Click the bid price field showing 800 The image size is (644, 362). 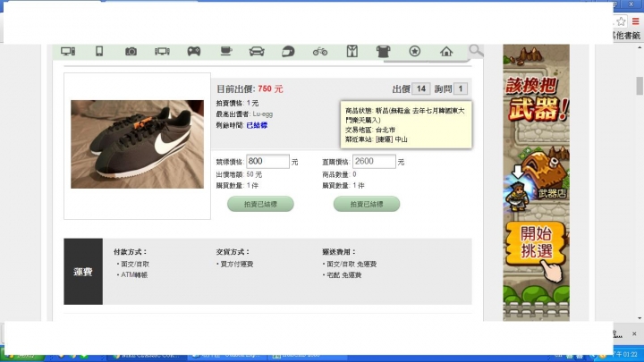point(267,161)
